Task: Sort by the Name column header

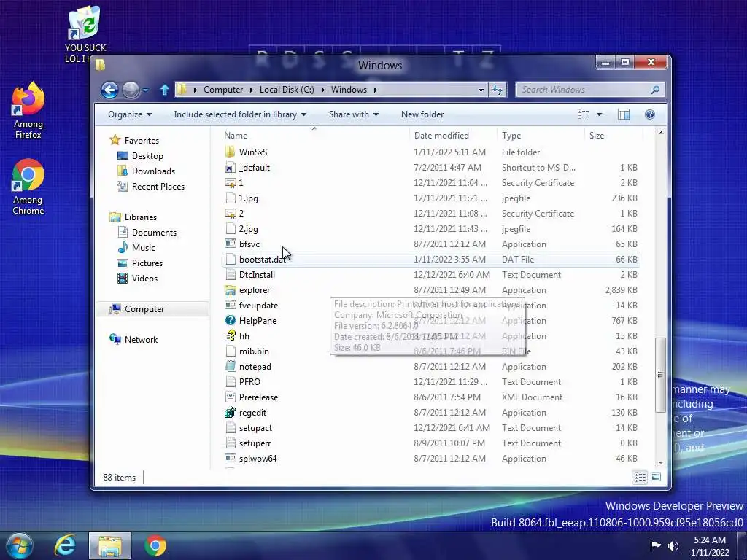Action: coord(314,135)
